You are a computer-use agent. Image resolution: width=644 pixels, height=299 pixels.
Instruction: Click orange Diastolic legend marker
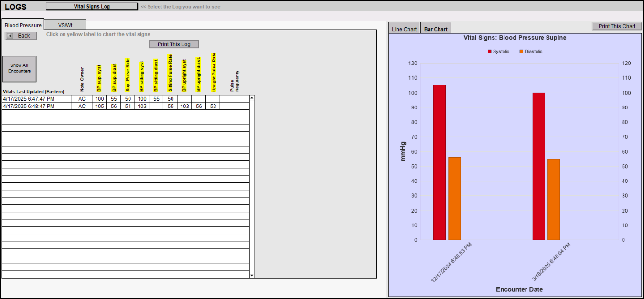coord(521,52)
